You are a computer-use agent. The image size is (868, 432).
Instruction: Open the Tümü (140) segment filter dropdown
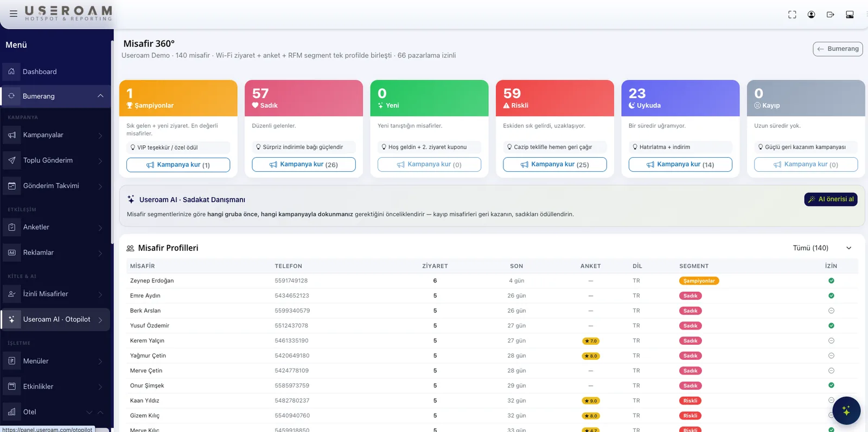(x=822, y=248)
